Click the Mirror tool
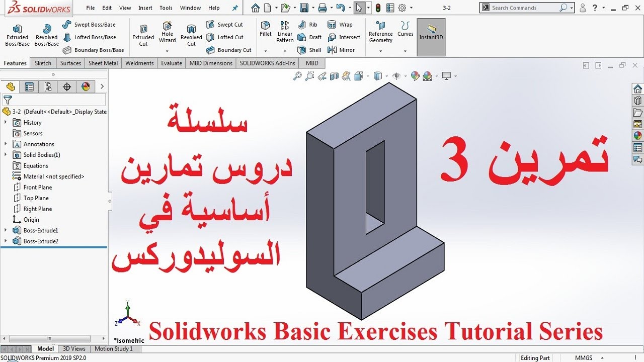 [x=341, y=50]
